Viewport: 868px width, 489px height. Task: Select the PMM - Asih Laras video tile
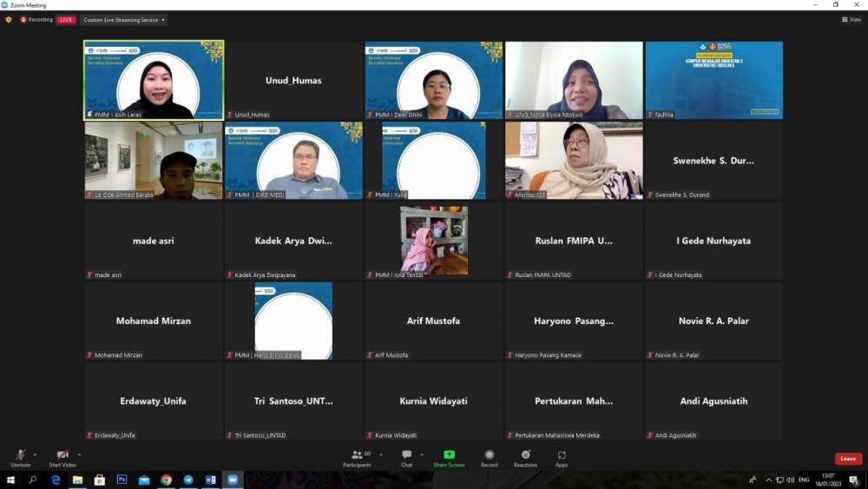(154, 80)
